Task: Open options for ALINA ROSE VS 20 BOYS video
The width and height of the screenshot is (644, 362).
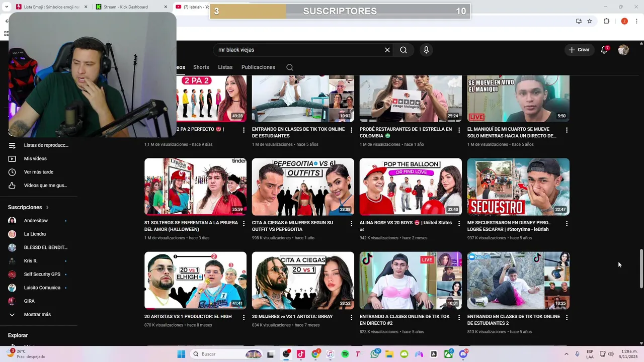Action: [x=459, y=223]
